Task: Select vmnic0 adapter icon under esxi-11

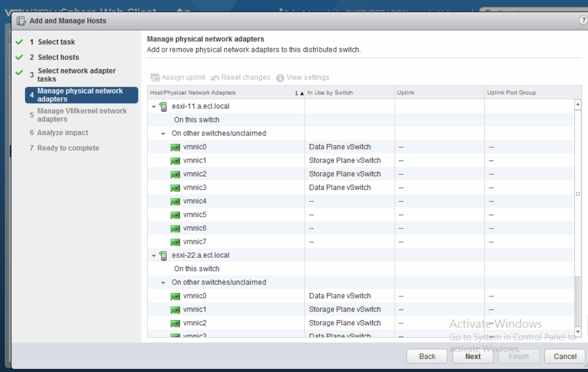Action: (175, 147)
